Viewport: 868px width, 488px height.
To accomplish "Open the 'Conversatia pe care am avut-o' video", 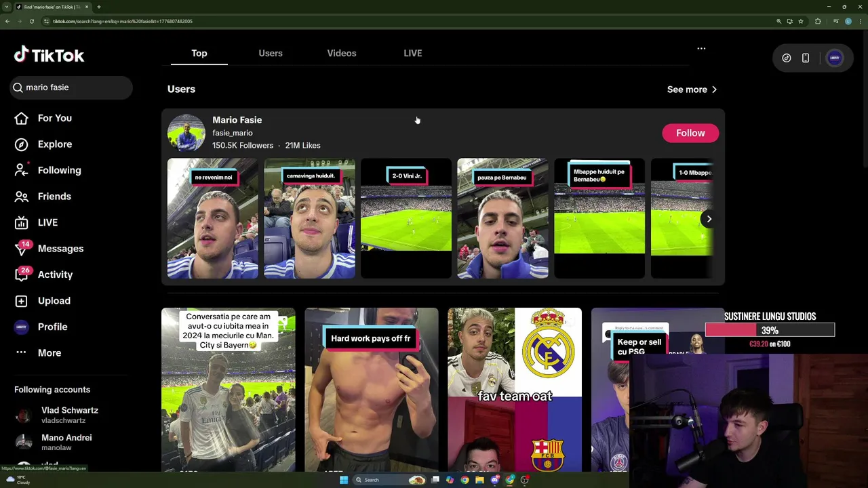I will tap(229, 390).
